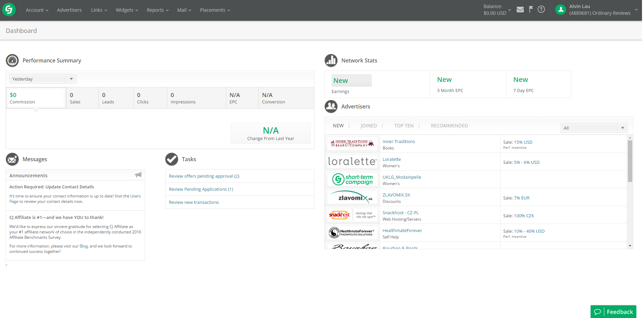Open the Account menu
Screen dimensions: 644x318
[x=37, y=10]
